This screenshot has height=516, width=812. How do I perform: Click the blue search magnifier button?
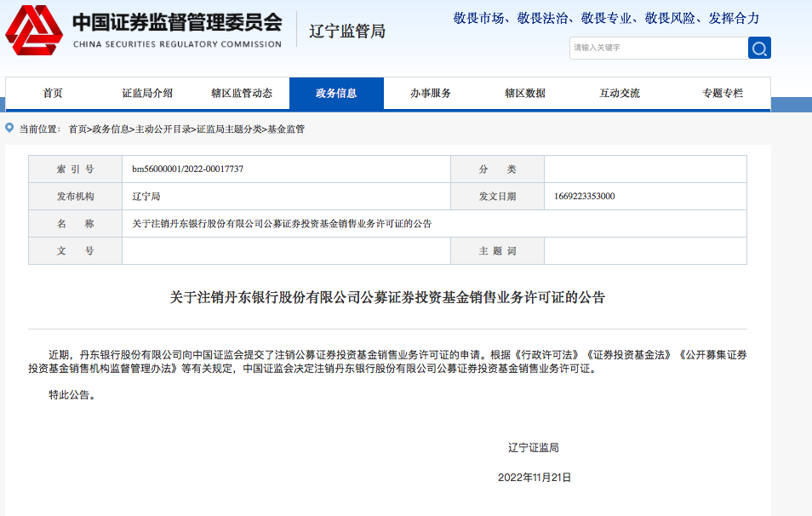(759, 49)
